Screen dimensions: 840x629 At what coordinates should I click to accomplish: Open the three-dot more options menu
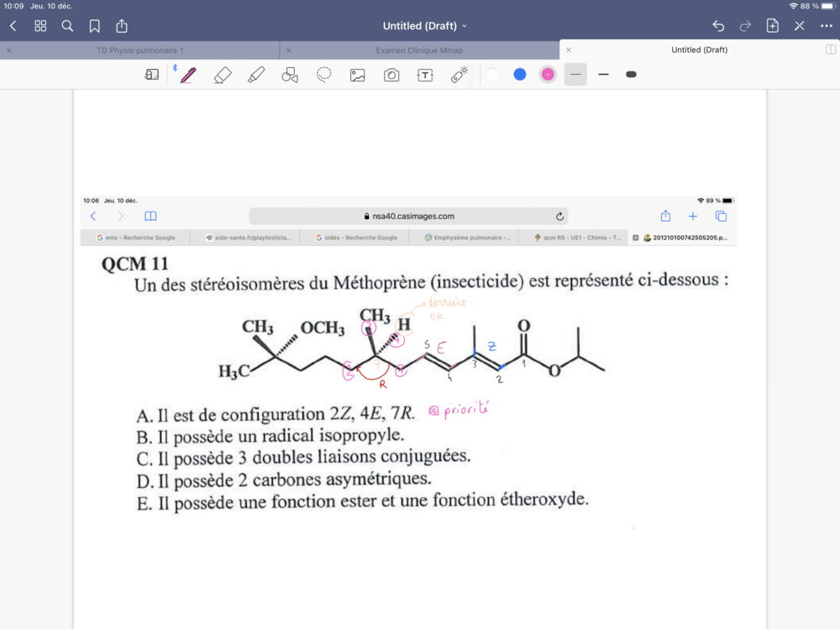coord(826,26)
